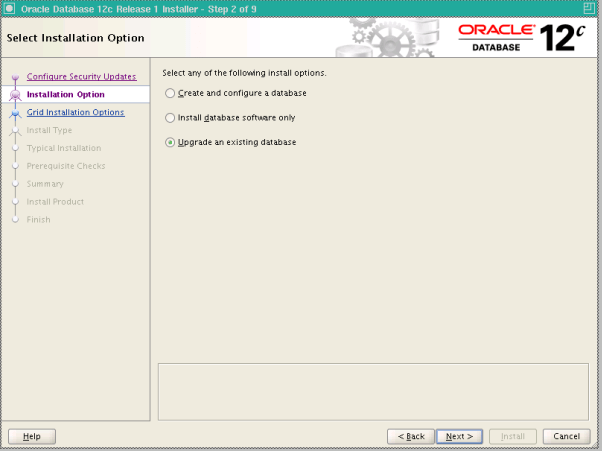
Task: Go back with the Back button
Action: (x=411, y=436)
